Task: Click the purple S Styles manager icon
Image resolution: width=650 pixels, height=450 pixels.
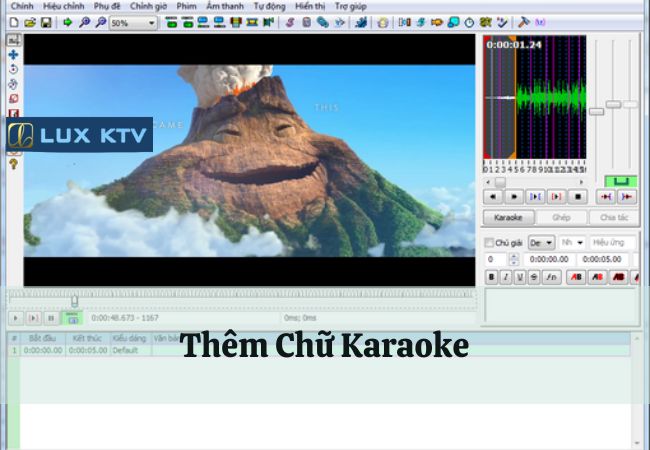Action: 290,22
